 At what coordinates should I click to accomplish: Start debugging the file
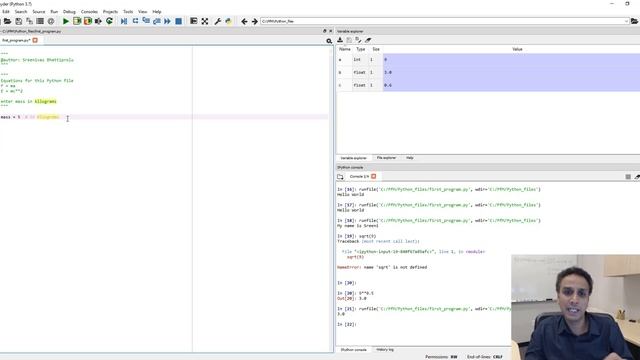point(124,21)
